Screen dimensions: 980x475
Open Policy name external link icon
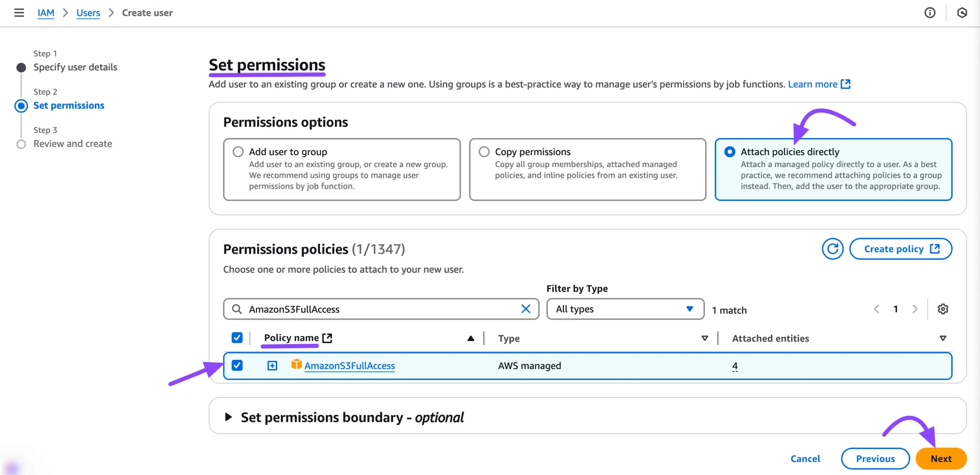point(327,338)
